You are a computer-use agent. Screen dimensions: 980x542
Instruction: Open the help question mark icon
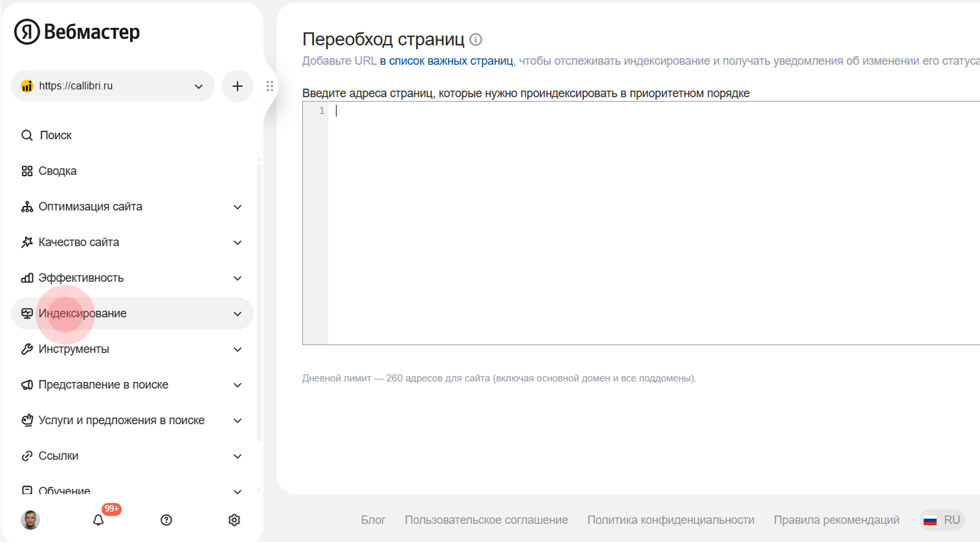[166, 520]
